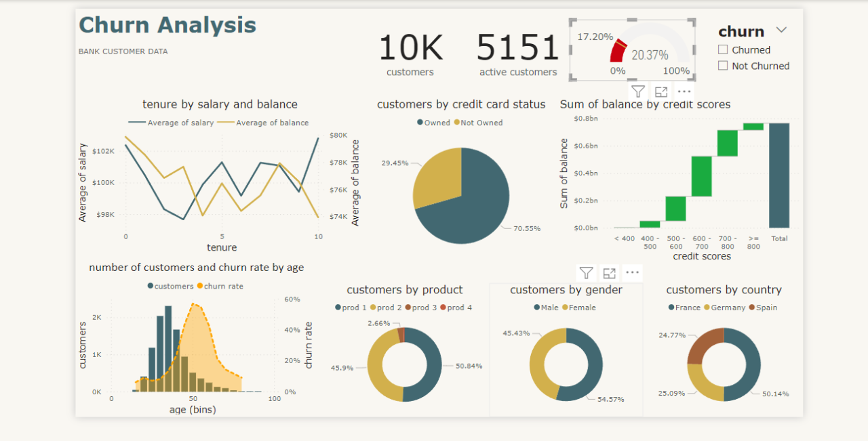
Task: Expand the churn slicer dropdown chevron
Action: pos(781,30)
